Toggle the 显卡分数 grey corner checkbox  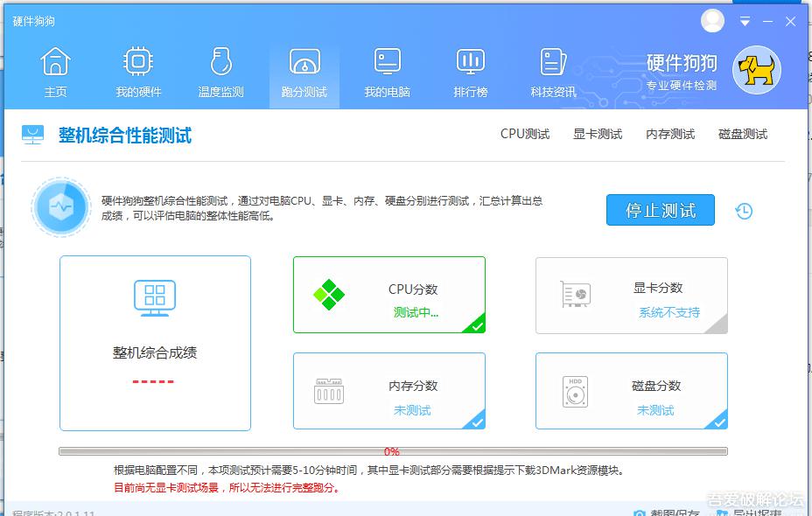tap(717, 325)
